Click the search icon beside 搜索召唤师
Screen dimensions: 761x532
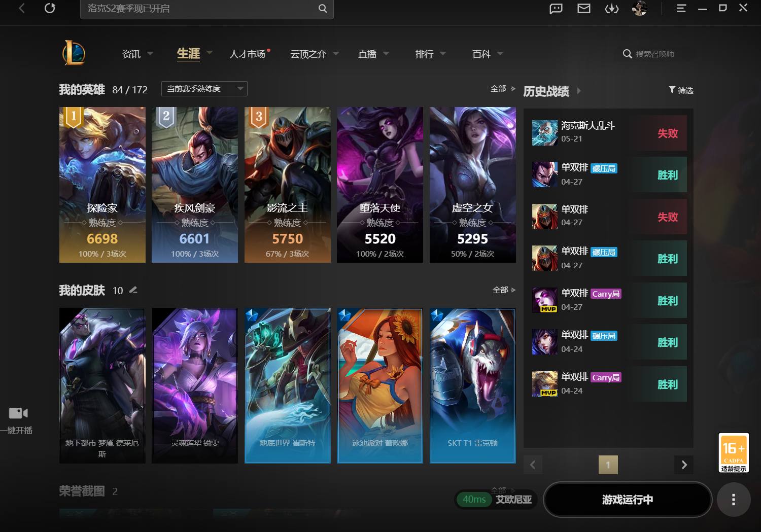pyautogui.click(x=628, y=54)
